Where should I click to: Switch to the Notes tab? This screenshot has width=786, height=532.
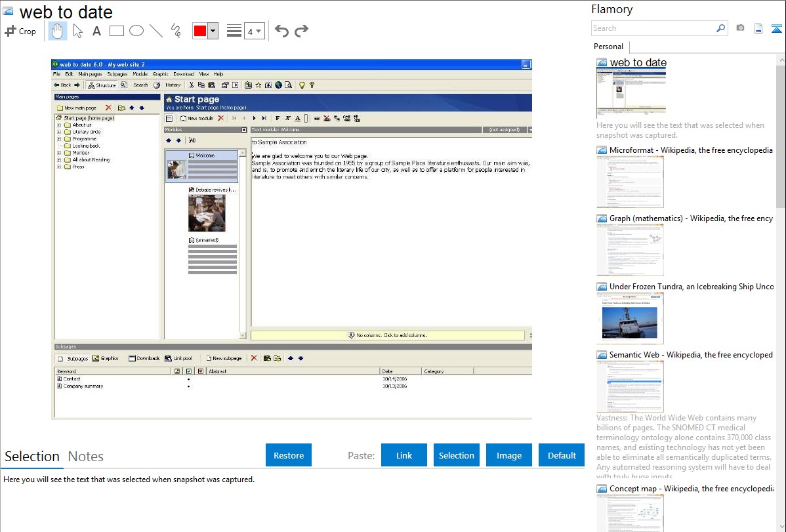coord(86,457)
